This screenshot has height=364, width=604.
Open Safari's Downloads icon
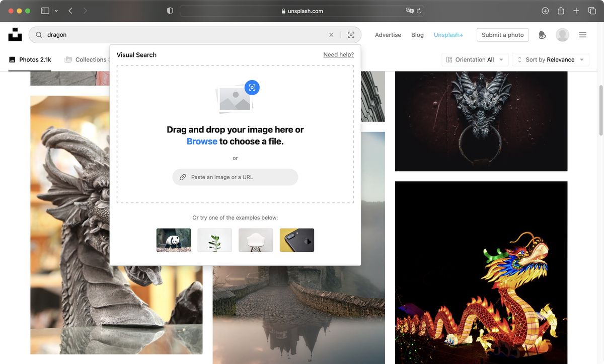(x=545, y=11)
